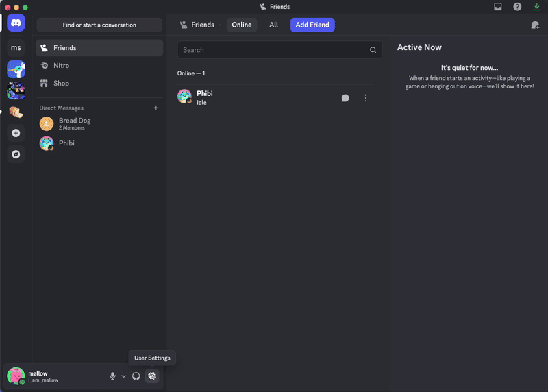Click the green download update icon
The height and width of the screenshot is (392, 548).
coord(536,7)
